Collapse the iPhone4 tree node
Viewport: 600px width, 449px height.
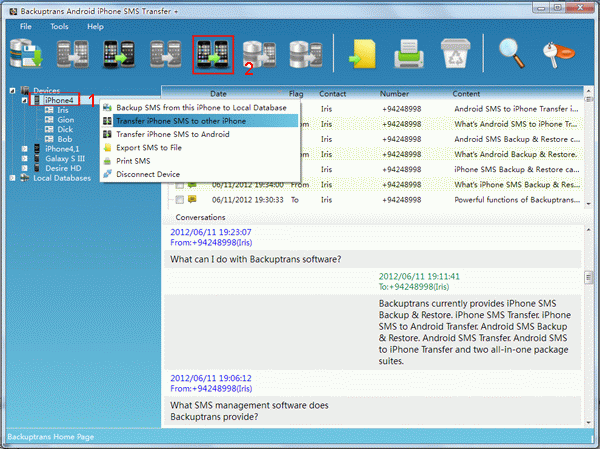24,100
